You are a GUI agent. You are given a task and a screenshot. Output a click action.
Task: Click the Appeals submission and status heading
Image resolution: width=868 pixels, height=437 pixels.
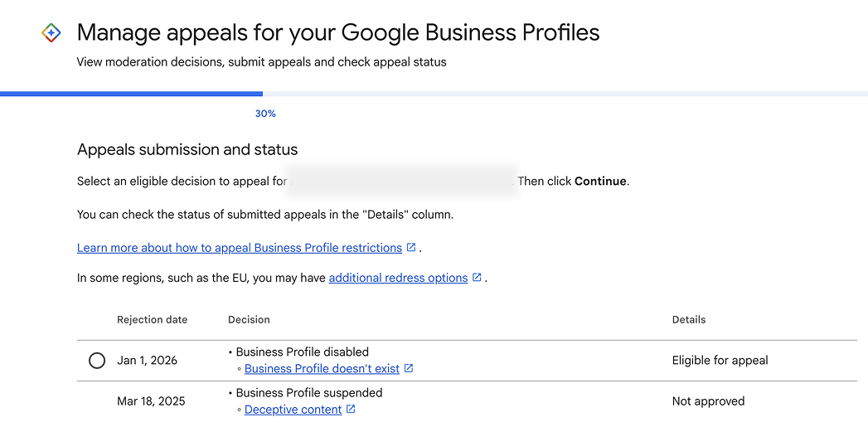(x=187, y=150)
